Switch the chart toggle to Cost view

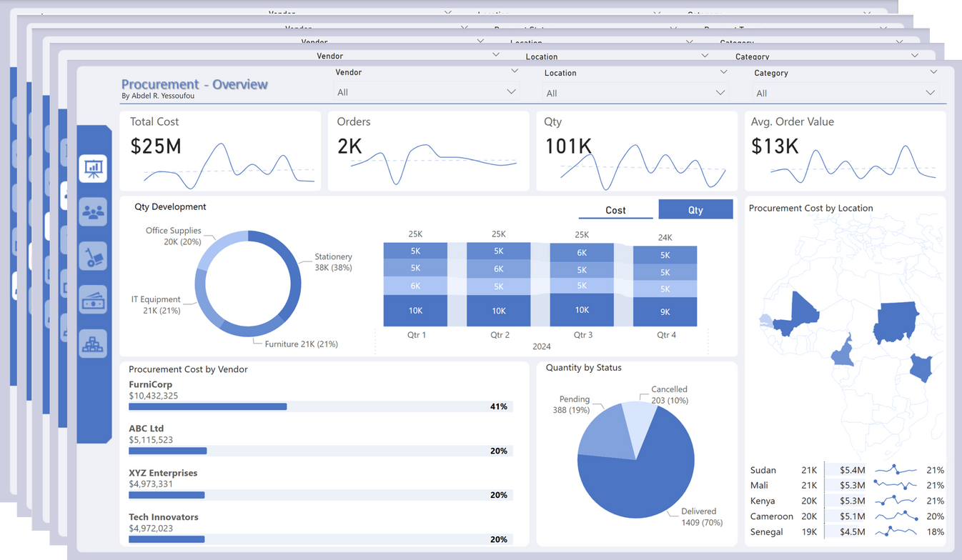615,209
